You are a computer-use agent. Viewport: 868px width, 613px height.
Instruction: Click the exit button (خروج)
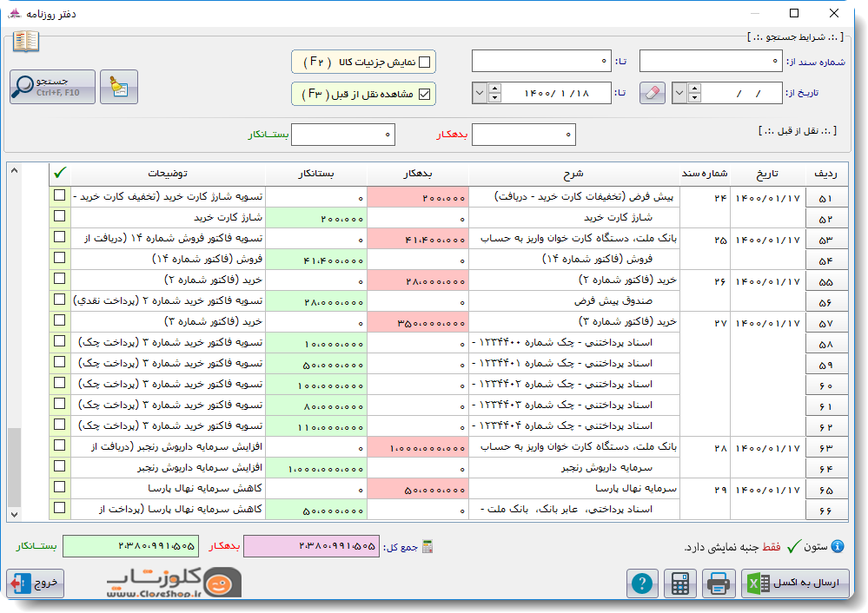tap(36, 583)
